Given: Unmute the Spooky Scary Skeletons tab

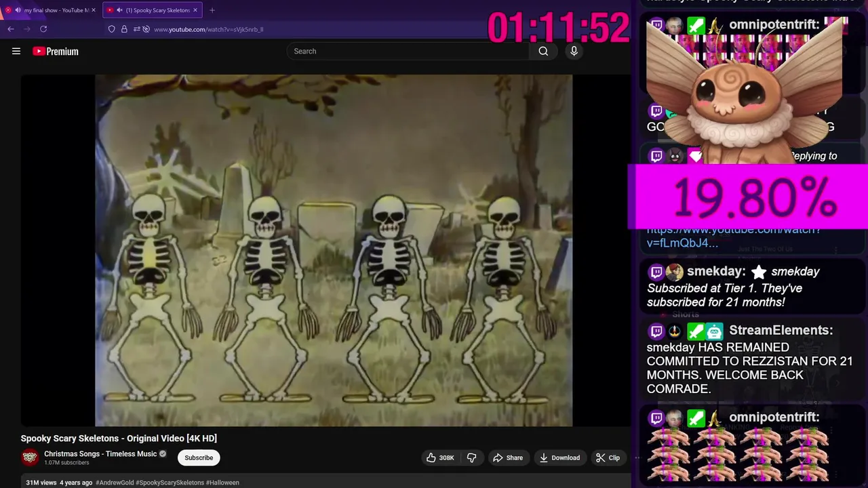Looking at the screenshot, I should click(x=119, y=10).
